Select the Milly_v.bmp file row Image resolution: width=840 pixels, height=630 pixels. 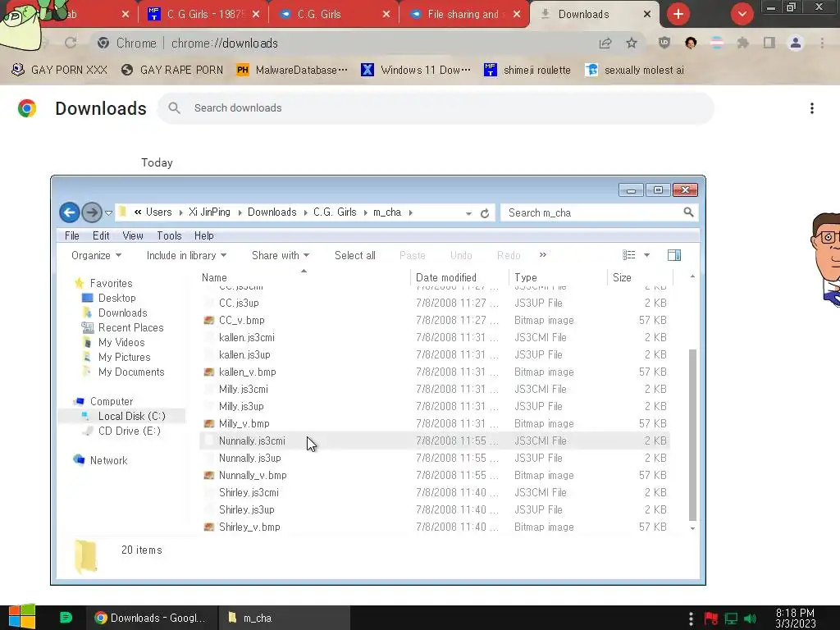[x=435, y=424]
